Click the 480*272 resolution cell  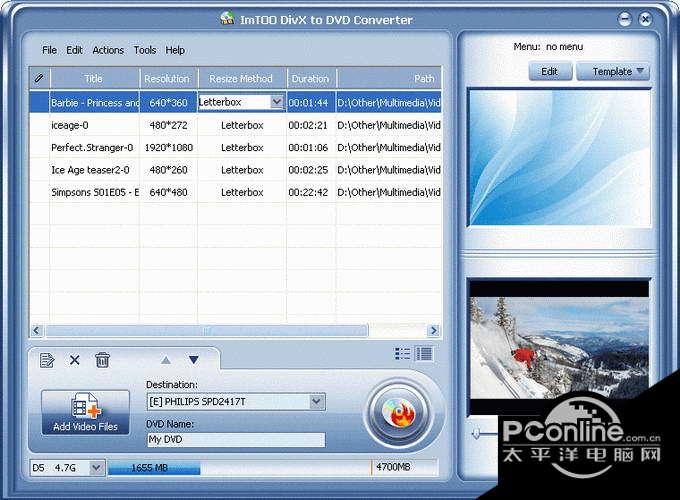click(x=168, y=125)
